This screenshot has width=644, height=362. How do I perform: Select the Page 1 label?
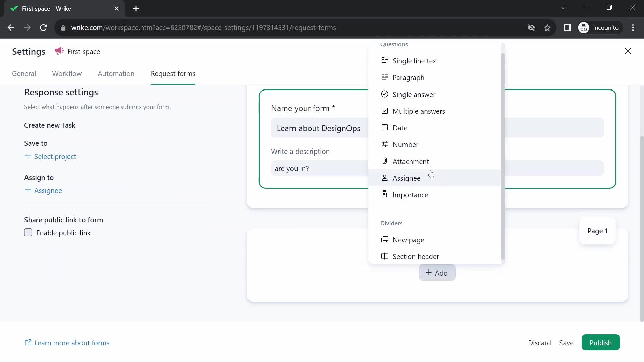597,231
